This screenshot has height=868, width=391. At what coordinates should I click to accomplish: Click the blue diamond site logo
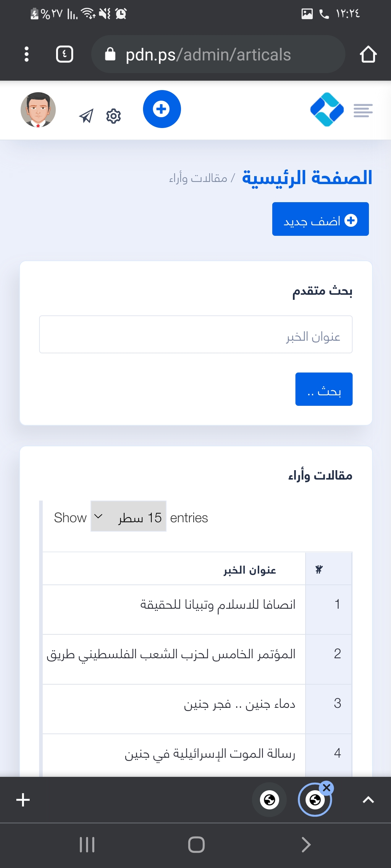point(327,110)
